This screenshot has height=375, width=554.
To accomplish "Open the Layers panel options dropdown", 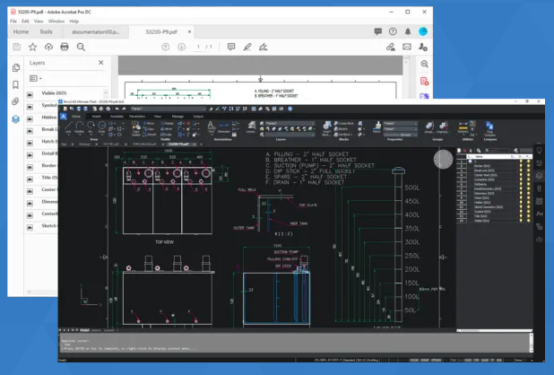I will click(35, 78).
